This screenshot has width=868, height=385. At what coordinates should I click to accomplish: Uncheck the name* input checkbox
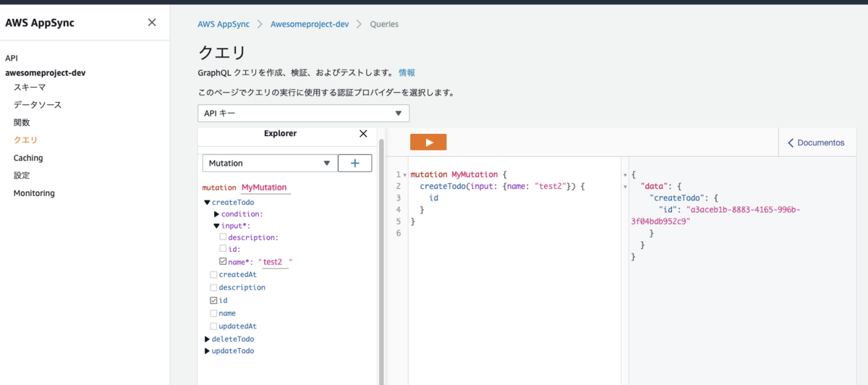click(x=223, y=262)
